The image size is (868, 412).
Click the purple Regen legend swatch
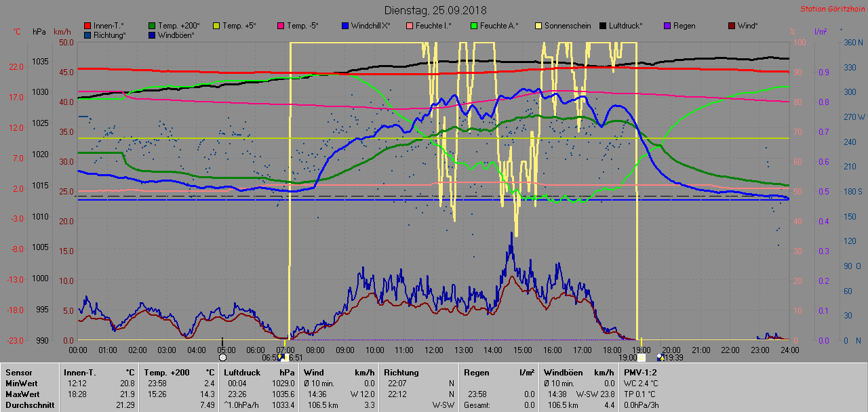point(668,26)
